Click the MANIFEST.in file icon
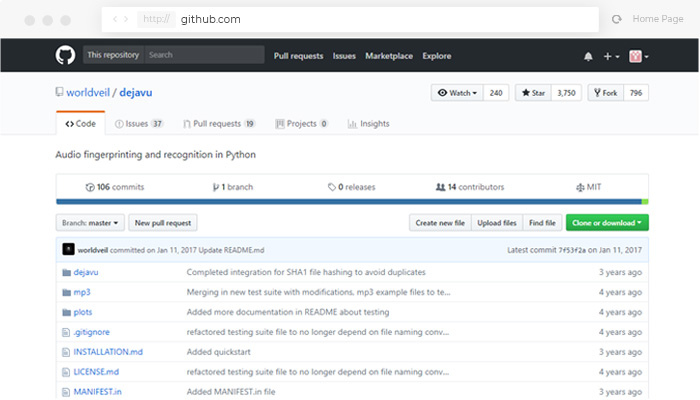Screen dimensions: 700x400 [66, 392]
